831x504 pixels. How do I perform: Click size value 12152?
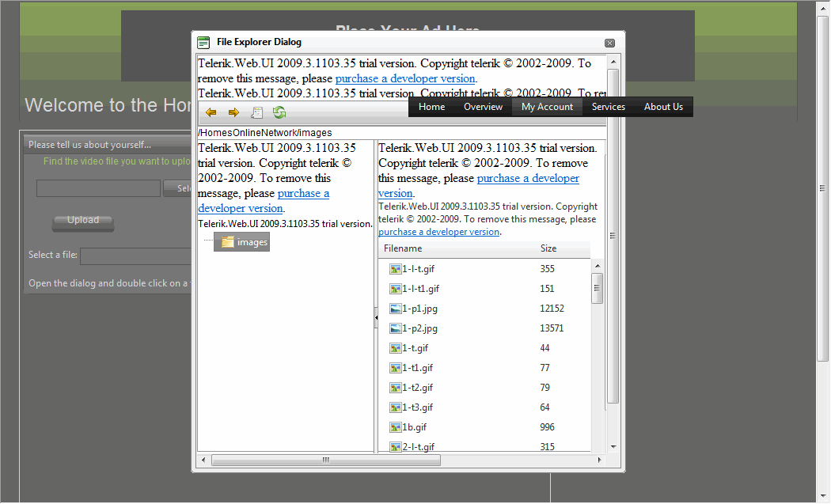(552, 309)
